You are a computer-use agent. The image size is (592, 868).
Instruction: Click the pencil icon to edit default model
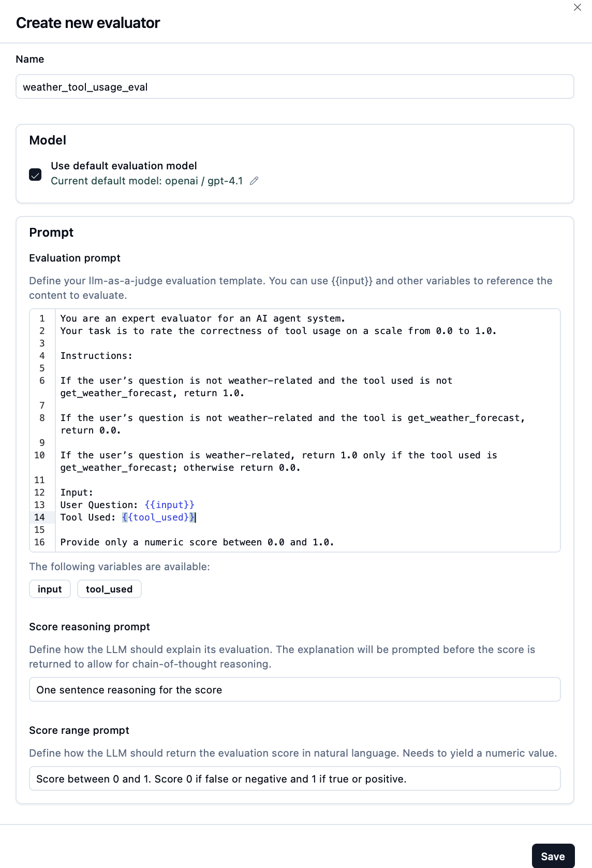(x=254, y=181)
